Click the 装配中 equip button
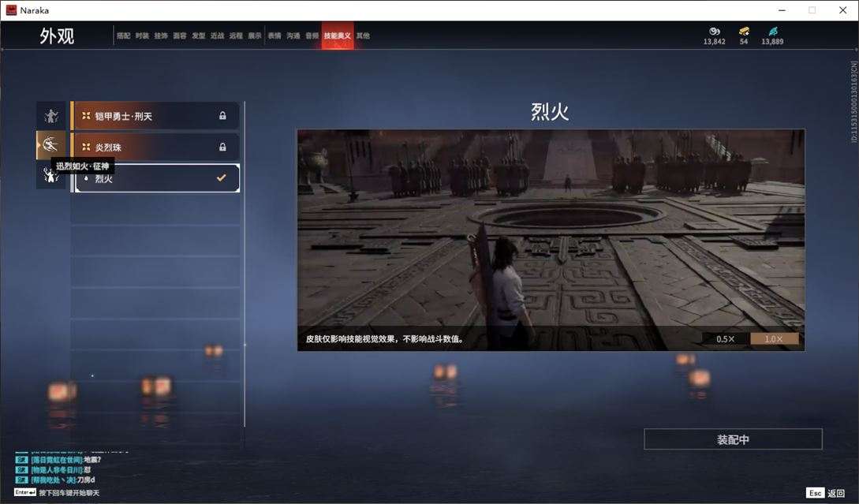Viewport: 859px width, 504px height. tap(733, 439)
